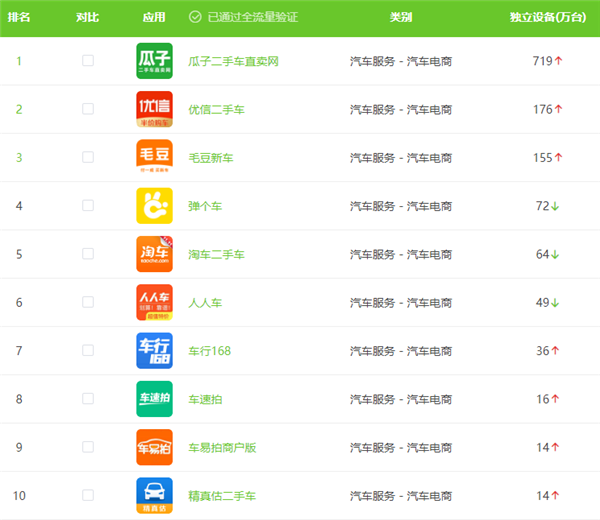Click the green down arrow beside 49

[x=555, y=303]
